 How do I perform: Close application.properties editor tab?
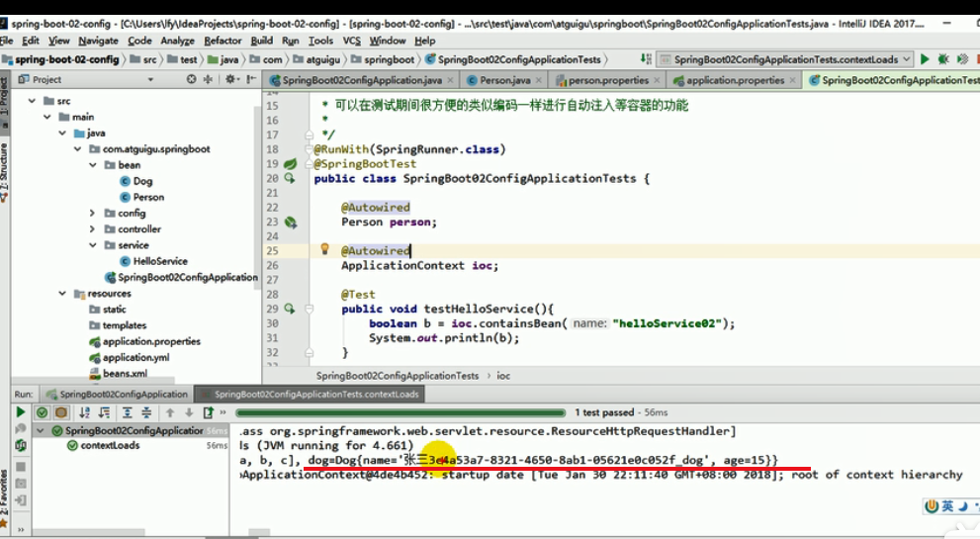[792, 80]
